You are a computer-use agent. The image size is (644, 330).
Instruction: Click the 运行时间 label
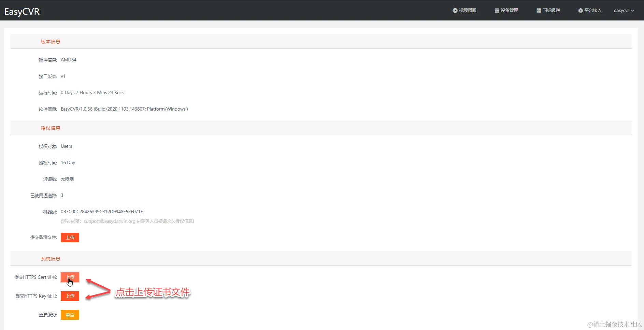[48, 93]
